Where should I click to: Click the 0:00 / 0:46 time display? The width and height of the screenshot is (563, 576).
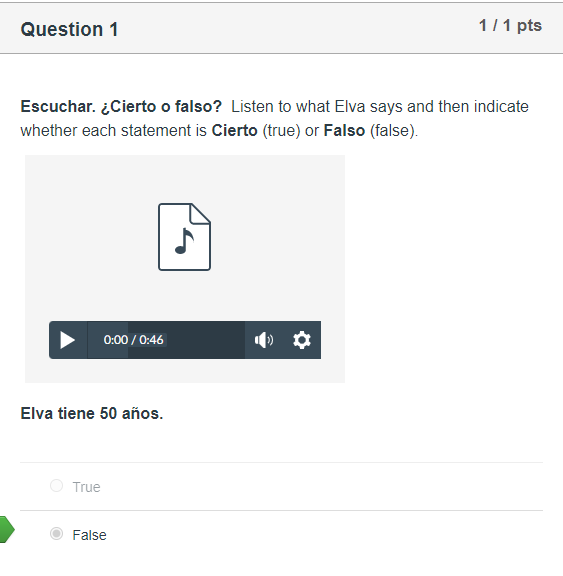click(x=133, y=340)
